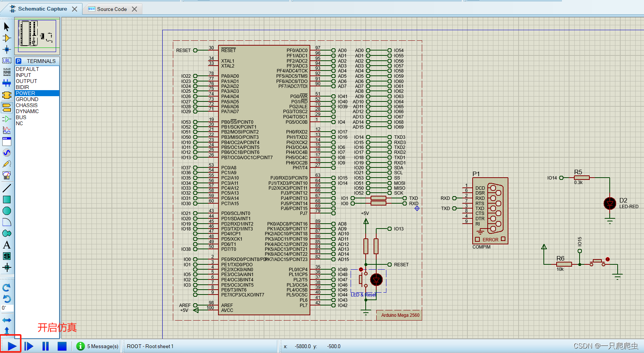Select the 2D box graphics tool
Screen dimensions: 644x353
click(6, 200)
